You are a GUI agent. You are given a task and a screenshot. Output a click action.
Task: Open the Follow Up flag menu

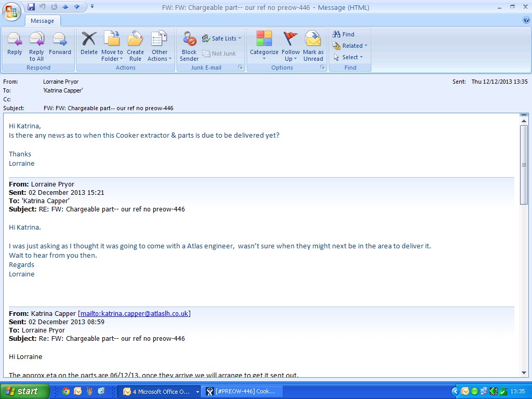(x=290, y=46)
